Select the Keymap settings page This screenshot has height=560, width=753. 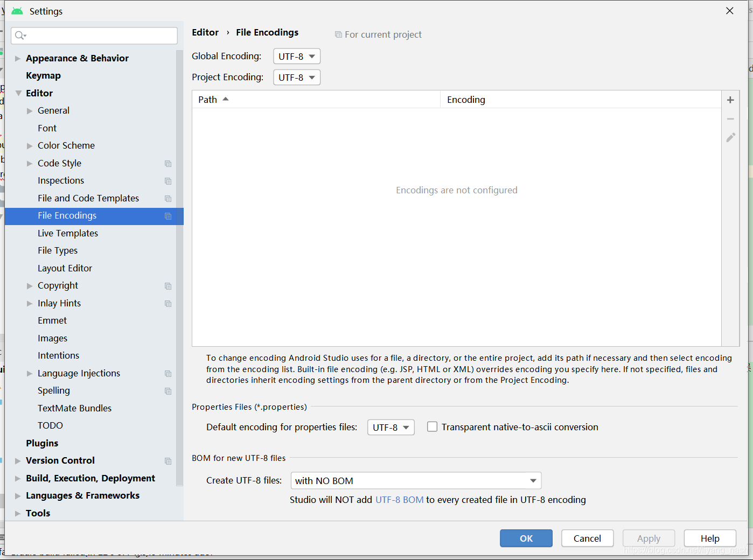43,75
